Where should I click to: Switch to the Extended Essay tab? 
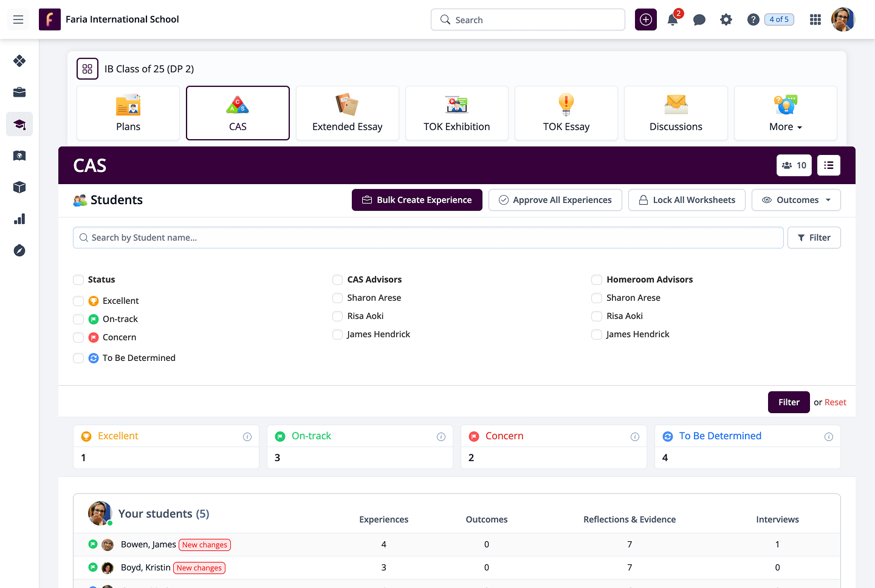click(347, 114)
